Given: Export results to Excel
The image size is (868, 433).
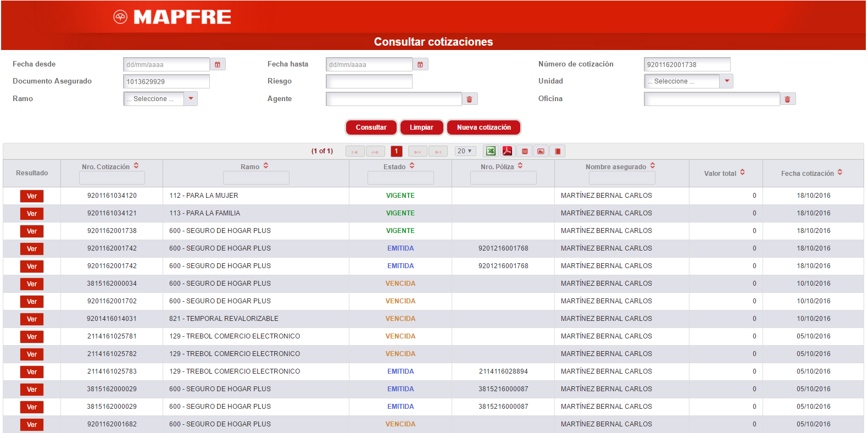Looking at the screenshot, I should coord(491,151).
